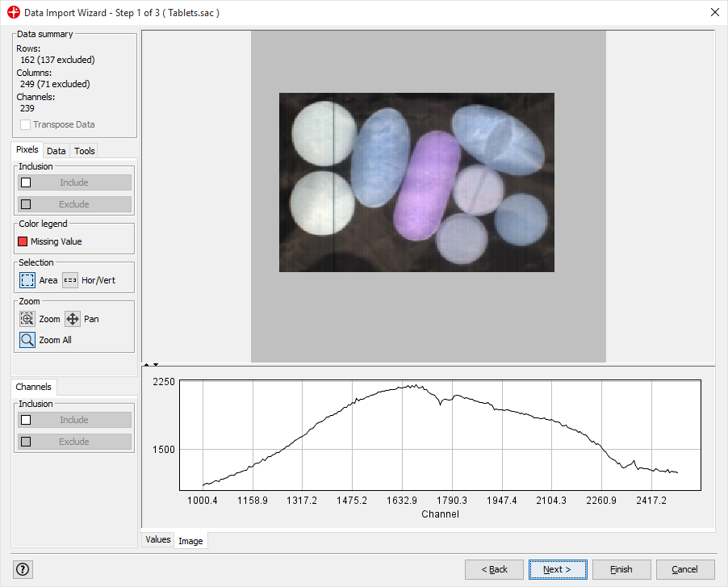Select the Area selection tool

(27, 280)
